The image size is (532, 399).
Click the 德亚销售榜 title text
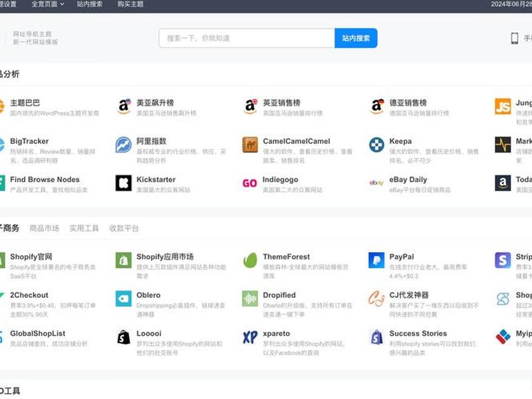(x=408, y=103)
